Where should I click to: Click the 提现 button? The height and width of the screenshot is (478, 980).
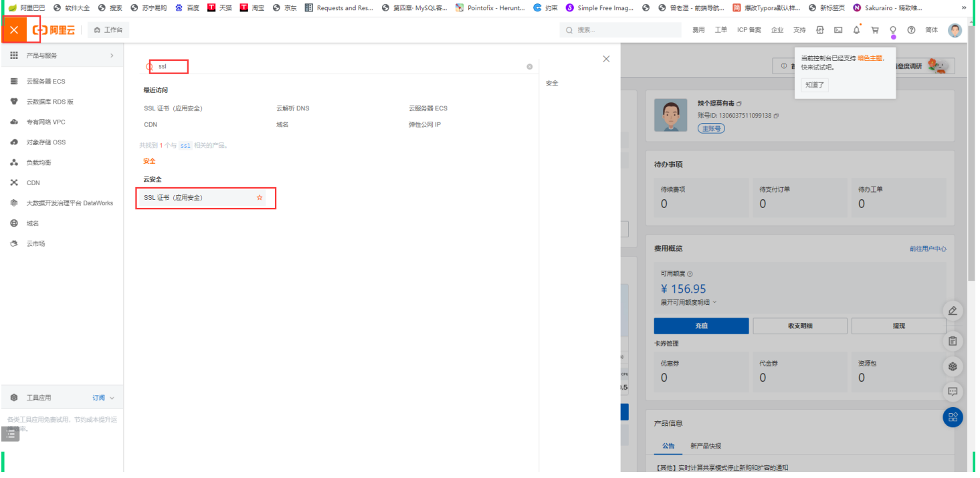(898, 326)
